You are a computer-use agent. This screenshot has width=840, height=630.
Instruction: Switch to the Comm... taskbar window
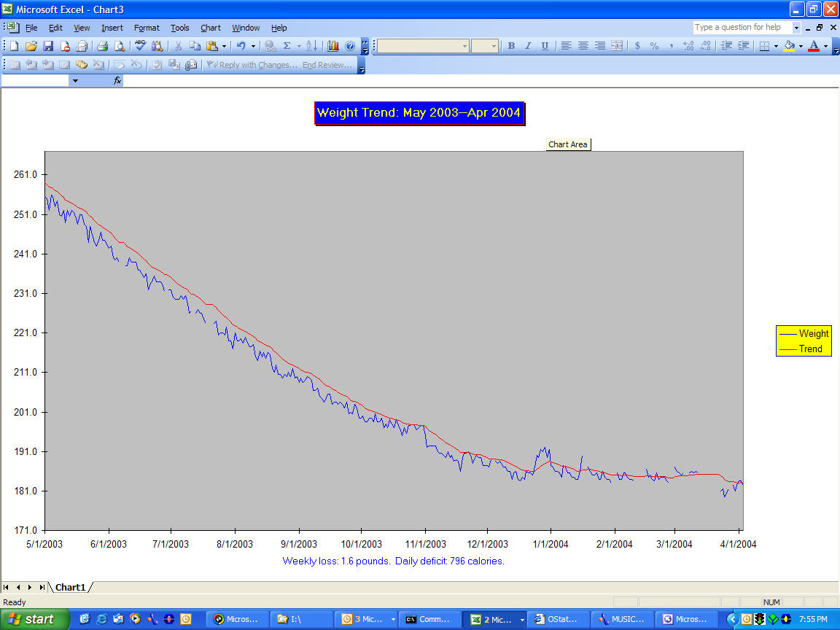pyautogui.click(x=429, y=619)
